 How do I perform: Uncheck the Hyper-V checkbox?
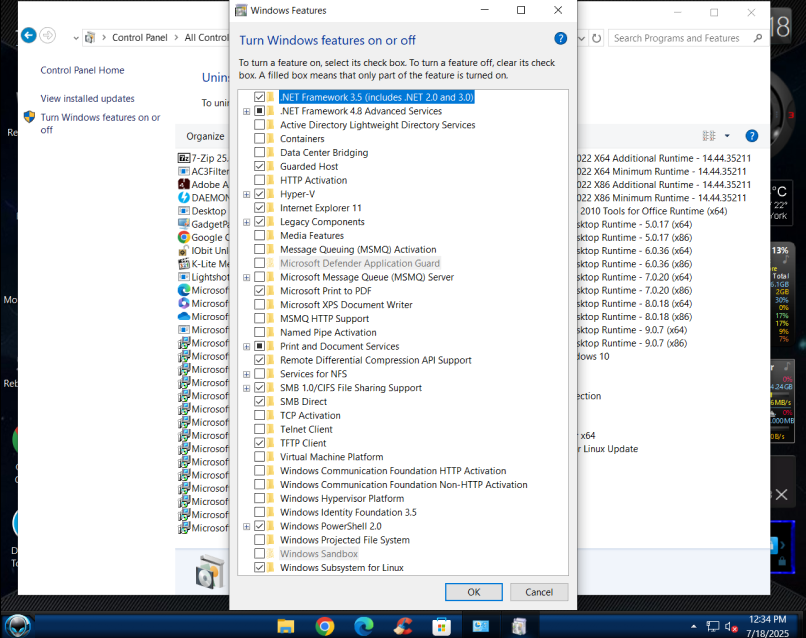pyautogui.click(x=260, y=194)
